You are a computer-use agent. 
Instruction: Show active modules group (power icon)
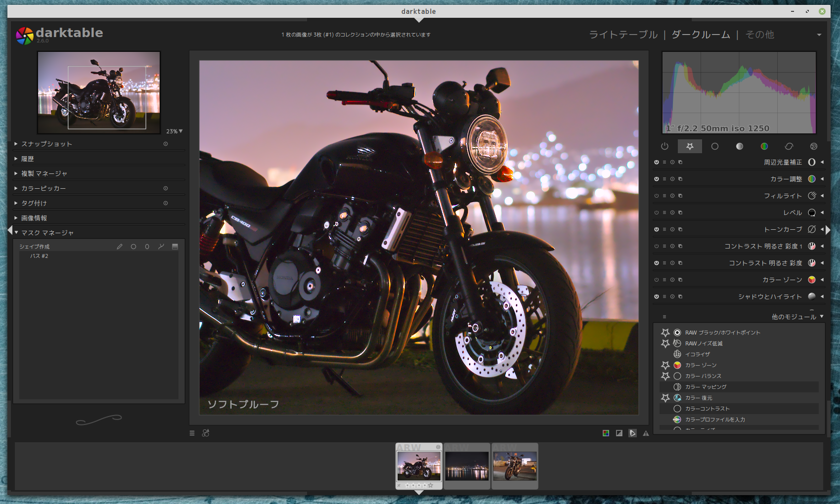coord(664,146)
